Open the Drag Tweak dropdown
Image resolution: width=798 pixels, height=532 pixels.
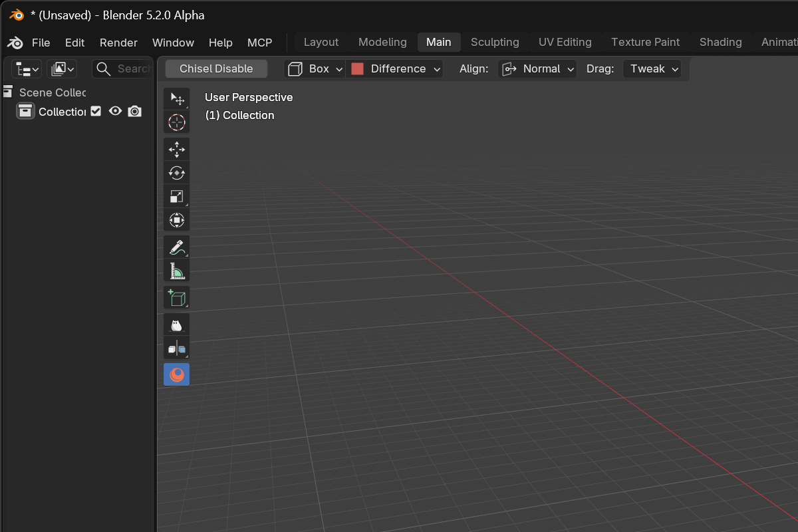coord(652,68)
